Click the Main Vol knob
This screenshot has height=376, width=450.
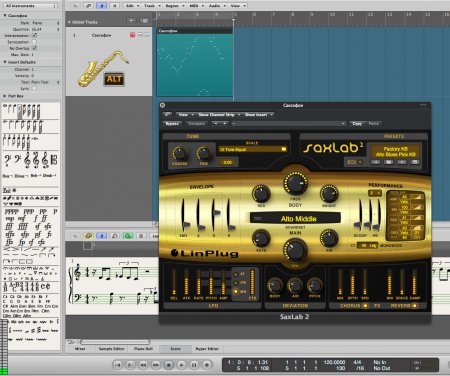click(x=295, y=250)
